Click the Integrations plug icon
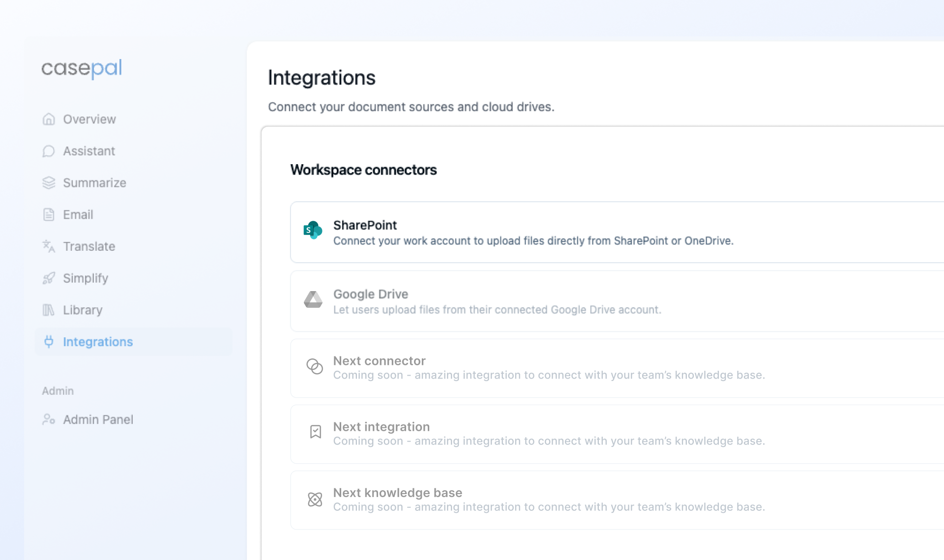The height and width of the screenshot is (560, 944). point(49,342)
